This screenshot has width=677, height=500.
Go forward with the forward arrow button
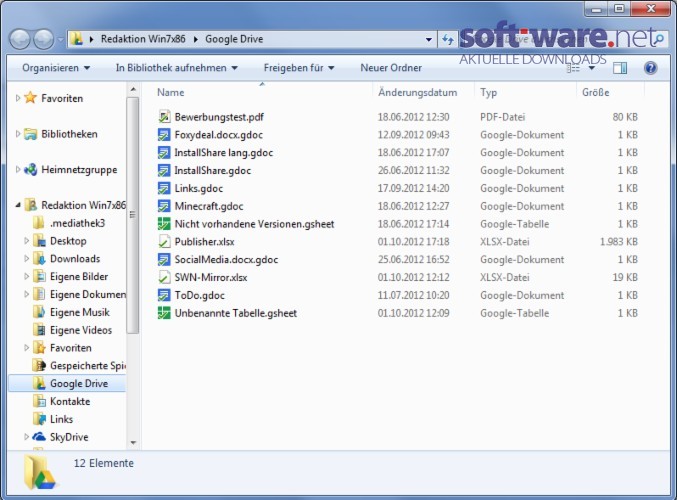44,39
